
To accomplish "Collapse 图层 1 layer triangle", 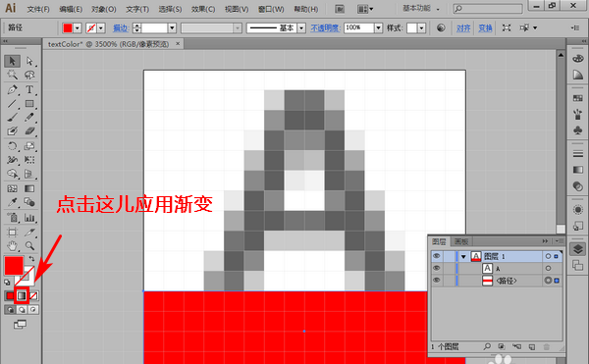I will [463, 257].
